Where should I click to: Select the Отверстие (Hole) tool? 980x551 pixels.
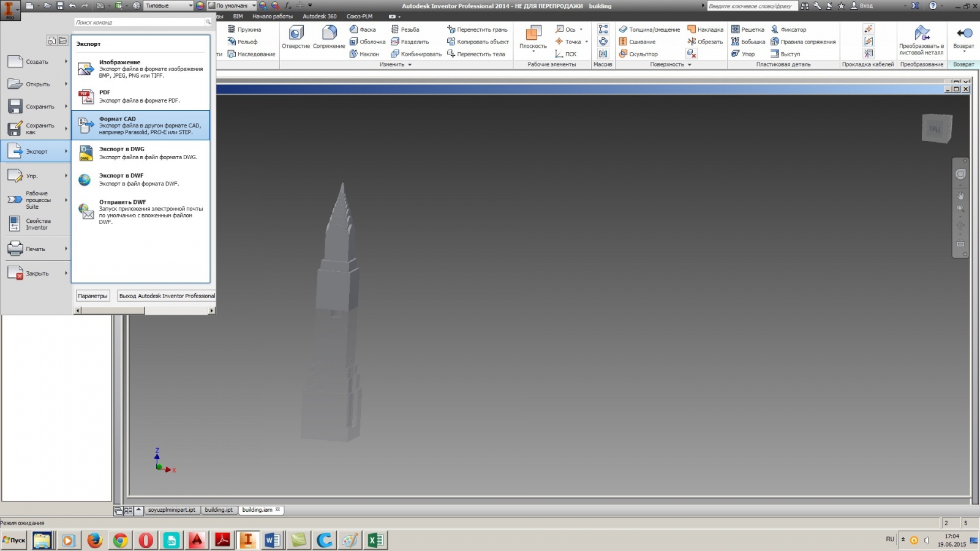pos(295,38)
